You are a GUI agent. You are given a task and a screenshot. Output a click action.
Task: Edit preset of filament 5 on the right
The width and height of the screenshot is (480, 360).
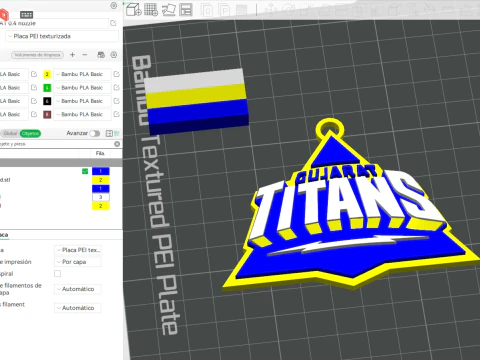point(116,87)
